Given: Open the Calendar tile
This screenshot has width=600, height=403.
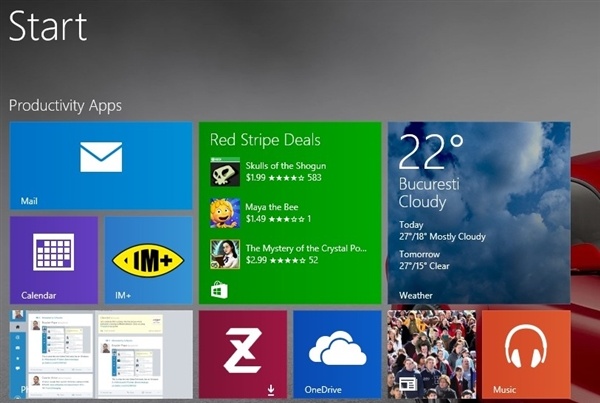Looking at the screenshot, I should (54, 260).
